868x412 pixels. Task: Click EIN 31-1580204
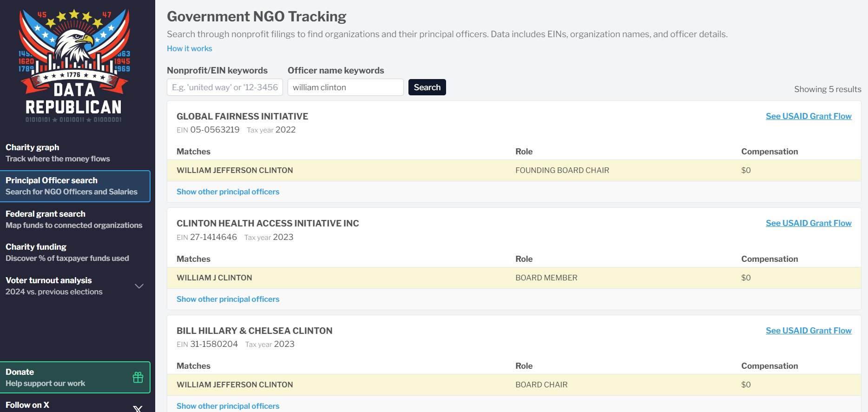pyautogui.click(x=207, y=344)
